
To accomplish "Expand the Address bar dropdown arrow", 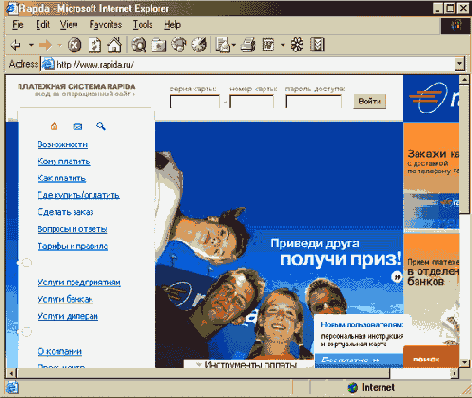I will [x=460, y=63].
